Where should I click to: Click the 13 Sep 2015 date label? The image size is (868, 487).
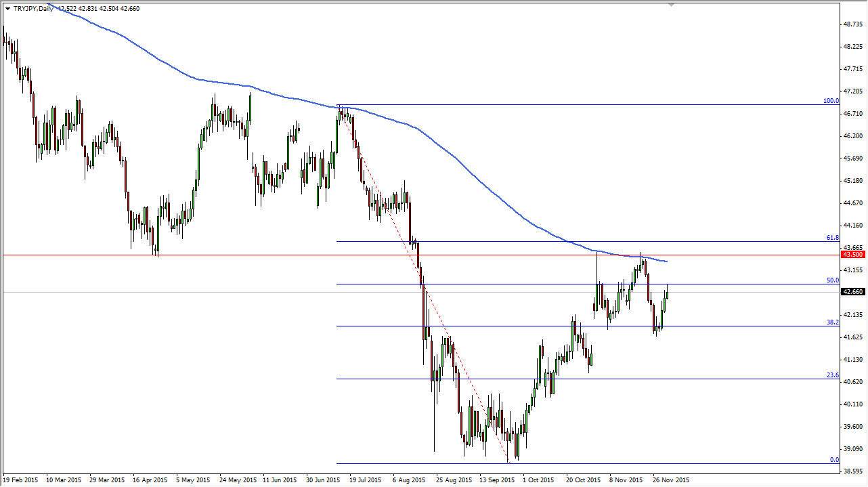(497, 480)
